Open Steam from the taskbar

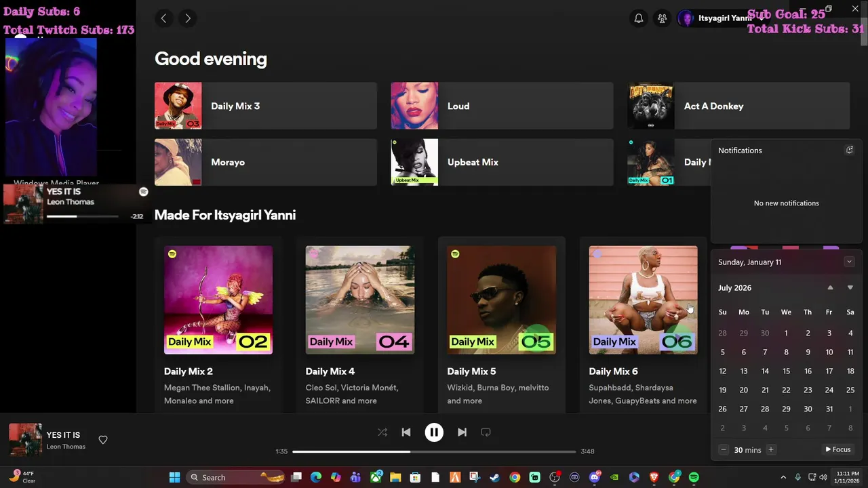click(494, 477)
